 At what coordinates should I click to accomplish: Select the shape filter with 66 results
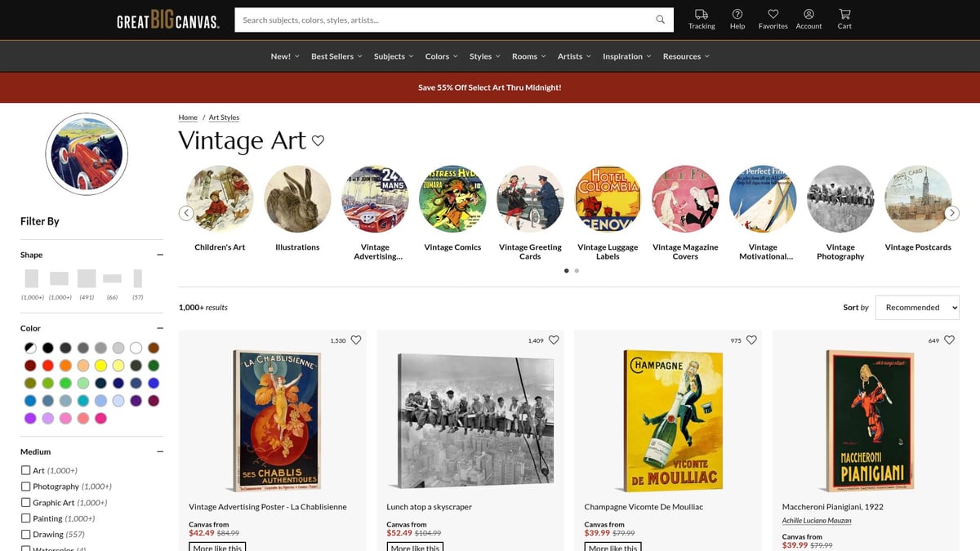(113, 278)
